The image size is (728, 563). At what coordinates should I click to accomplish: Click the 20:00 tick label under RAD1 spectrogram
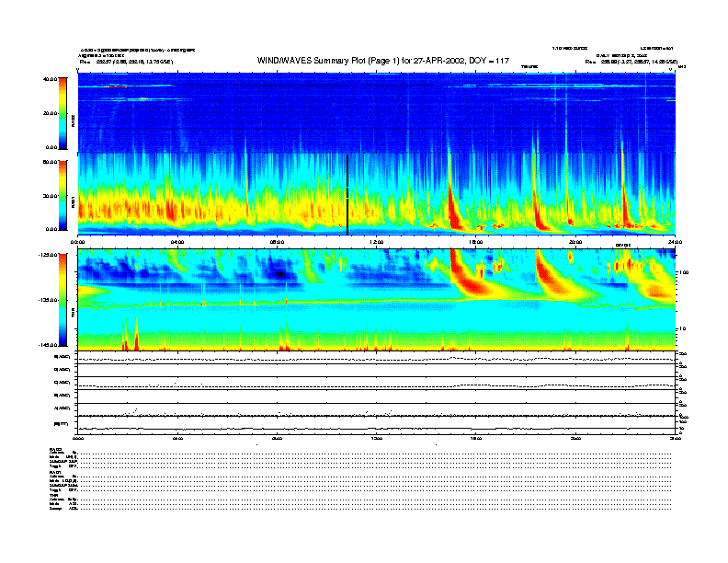(x=575, y=242)
